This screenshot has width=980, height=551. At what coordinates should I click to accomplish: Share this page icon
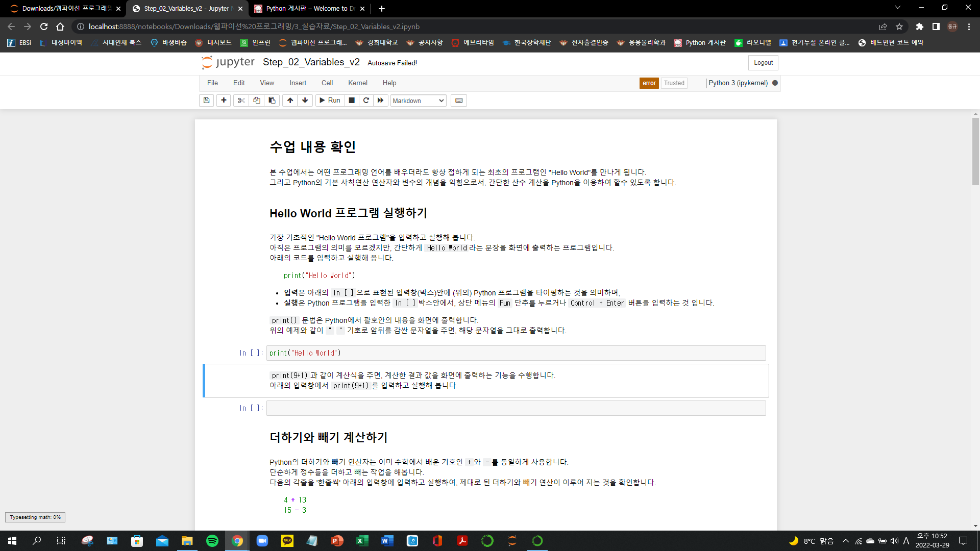click(x=883, y=27)
